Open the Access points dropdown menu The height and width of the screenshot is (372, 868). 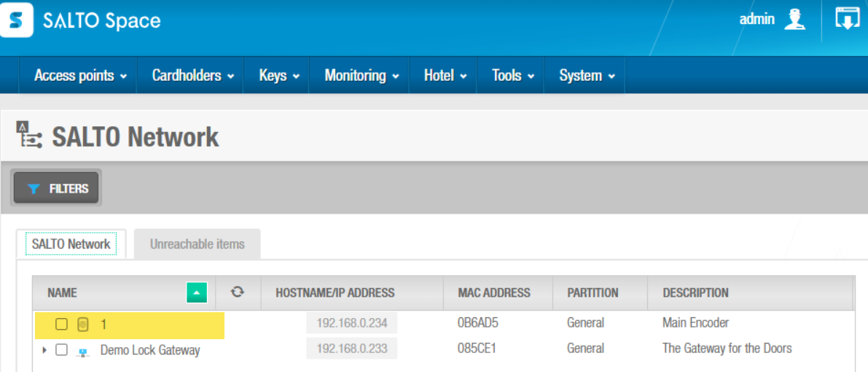coord(80,76)
